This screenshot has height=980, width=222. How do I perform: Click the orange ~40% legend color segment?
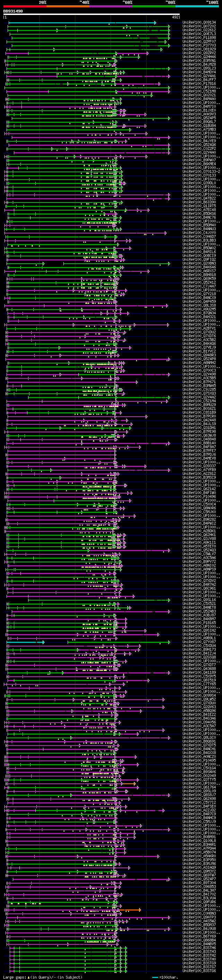(68, 6)
